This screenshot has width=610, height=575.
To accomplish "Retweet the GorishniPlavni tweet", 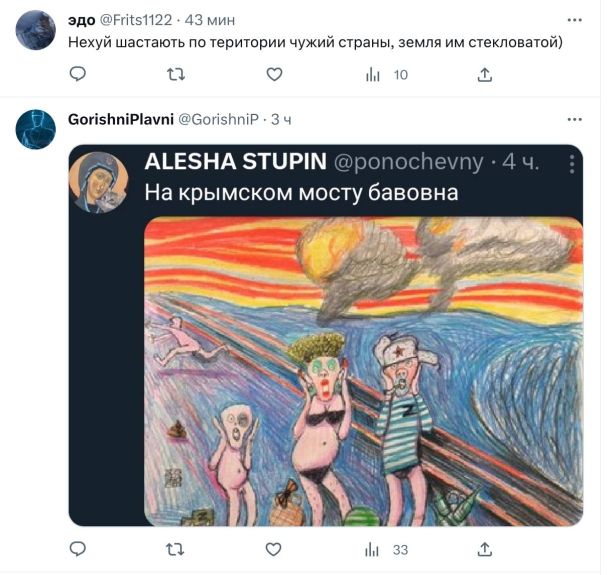I will pos(175,549).
